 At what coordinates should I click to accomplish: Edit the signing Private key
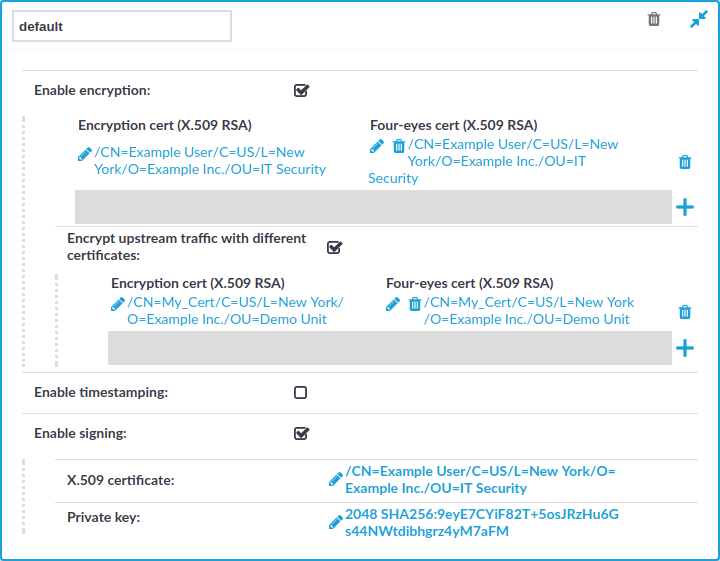click(x=336, y=522)
